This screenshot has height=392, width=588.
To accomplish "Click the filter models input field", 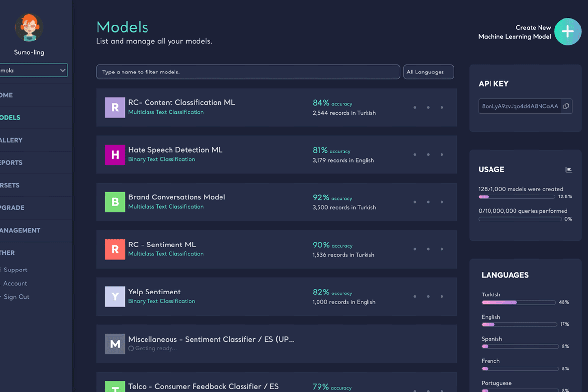I will pos(247,72).
